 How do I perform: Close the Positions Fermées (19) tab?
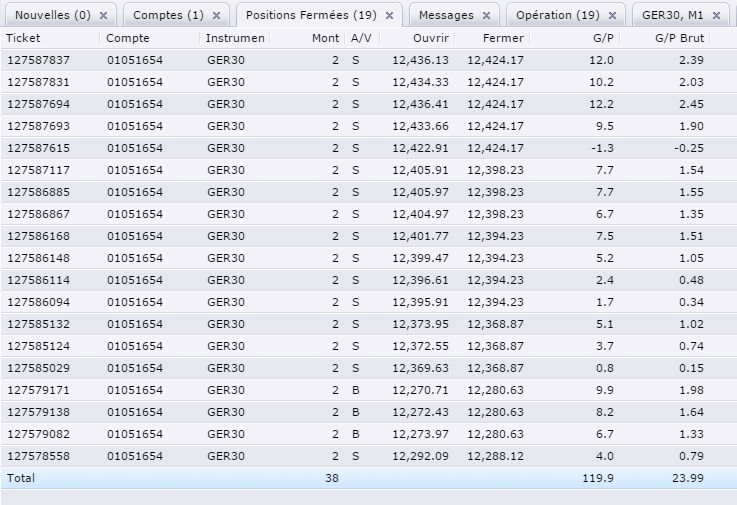coord(389,16)
